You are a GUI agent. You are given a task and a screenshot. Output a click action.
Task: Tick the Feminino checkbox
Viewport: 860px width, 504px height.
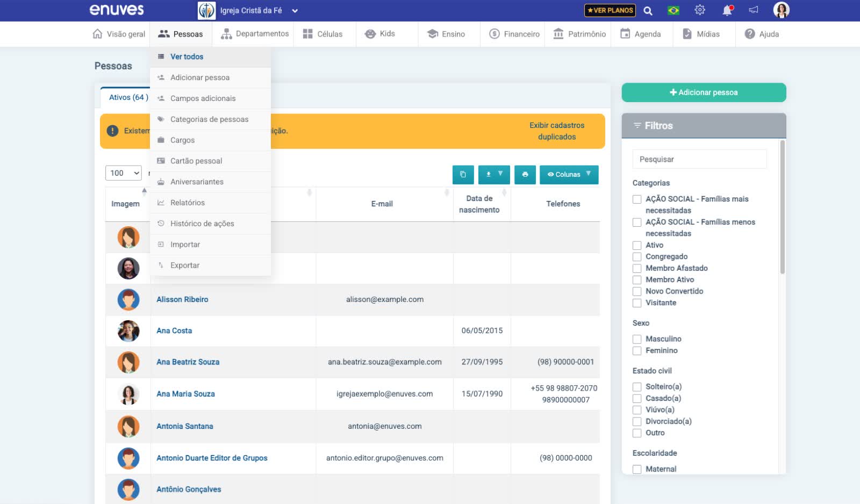(x=637, y=351)
